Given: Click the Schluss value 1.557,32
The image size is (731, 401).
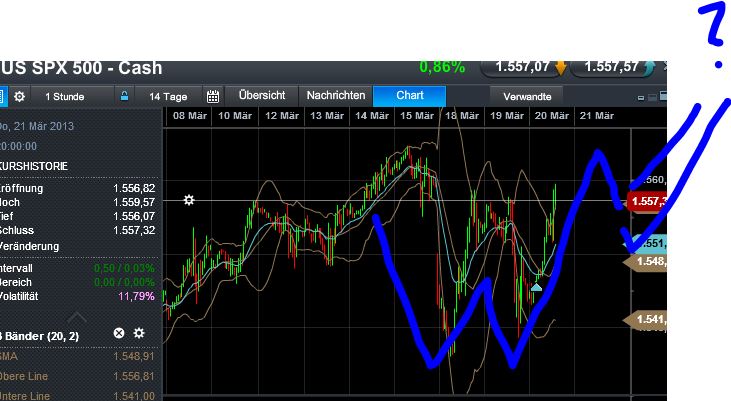Looking at the screenshot, I should point(134,230).
